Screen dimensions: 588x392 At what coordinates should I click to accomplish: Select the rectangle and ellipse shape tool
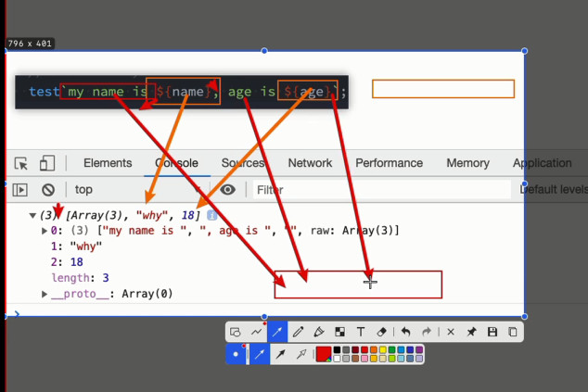236,332
